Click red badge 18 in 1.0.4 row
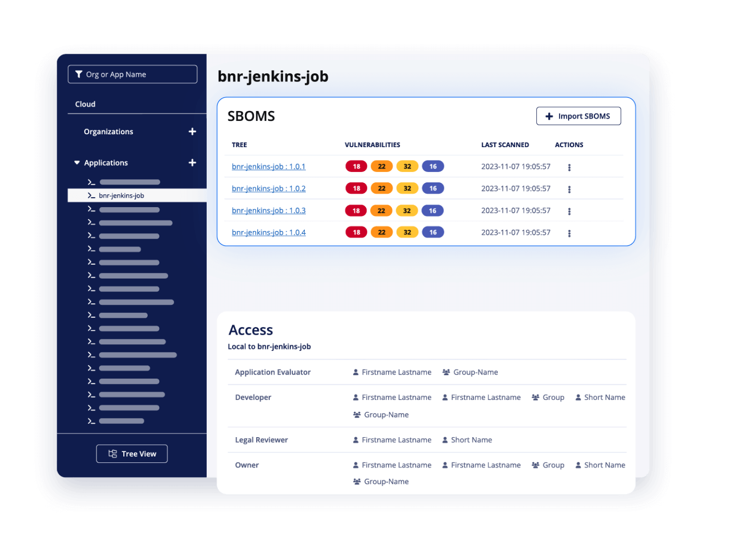744x560 pixels. 356,232
